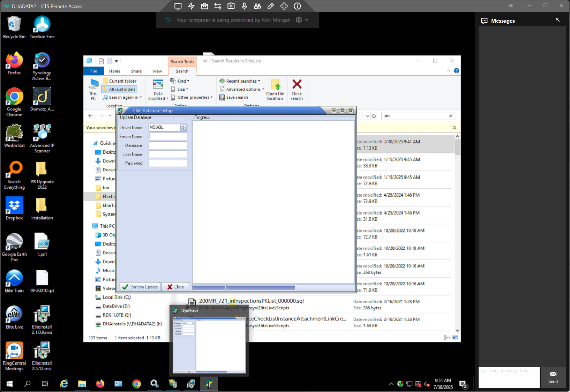Screen dimensions: 570x392
Task: Click This PC search location icon
Action: (x=93, y=90)
